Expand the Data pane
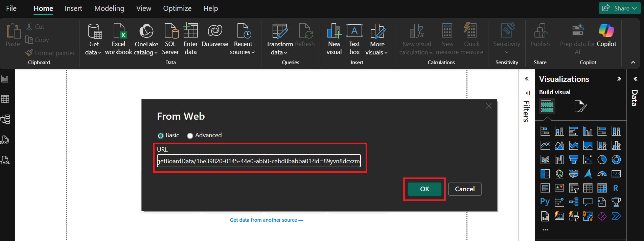 point(635,79)
